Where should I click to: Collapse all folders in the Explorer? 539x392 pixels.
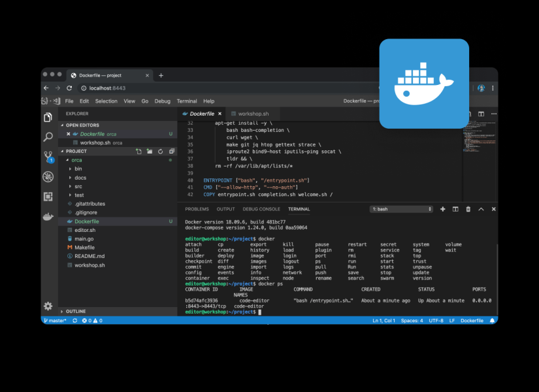coord(171,151)
